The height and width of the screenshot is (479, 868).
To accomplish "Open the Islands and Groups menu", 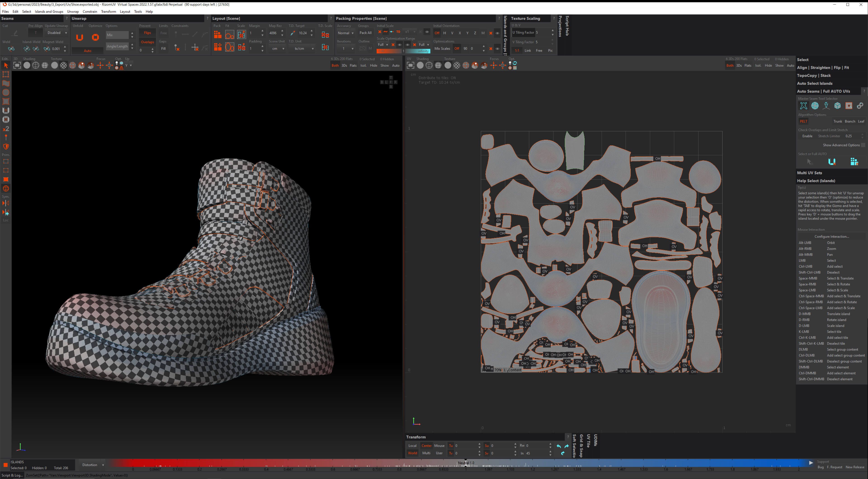I will click(49, 12).
